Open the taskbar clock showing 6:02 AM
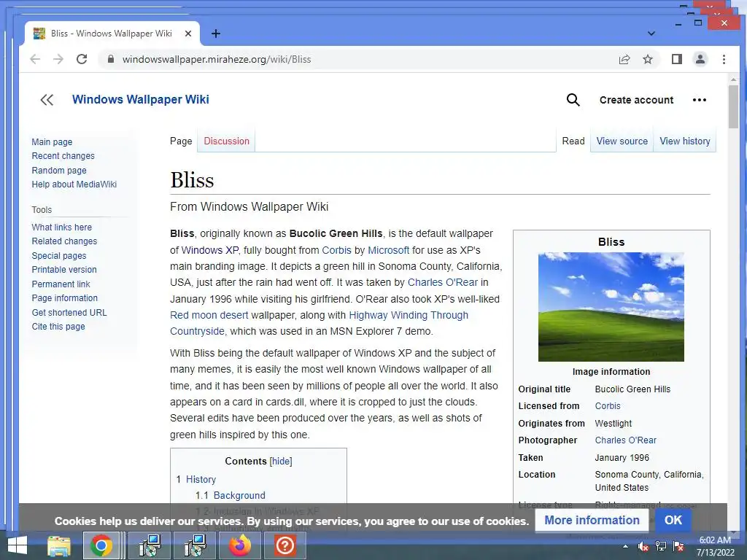The height and width of the screenshot is (560, 747). [715, 546]
